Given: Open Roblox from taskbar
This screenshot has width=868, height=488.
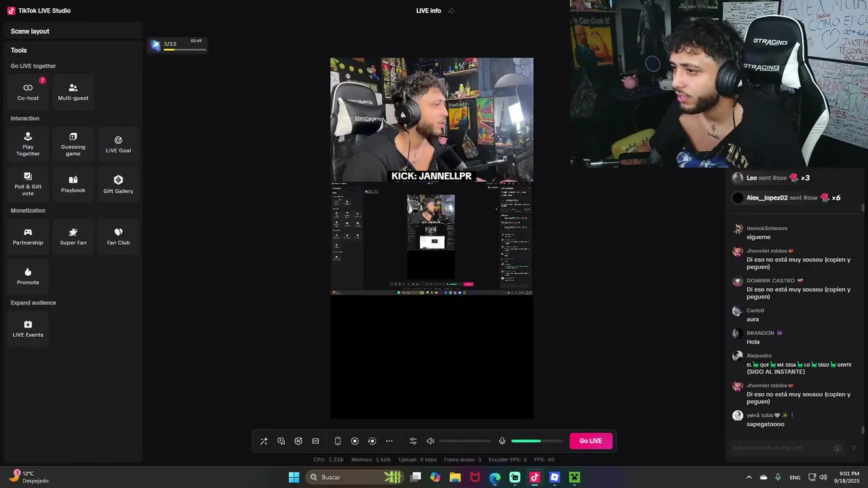Looking at the screenshot, I should [555, 477].
